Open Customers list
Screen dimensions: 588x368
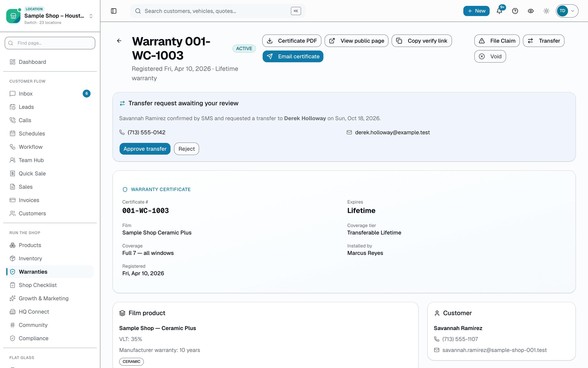(50, 213)
